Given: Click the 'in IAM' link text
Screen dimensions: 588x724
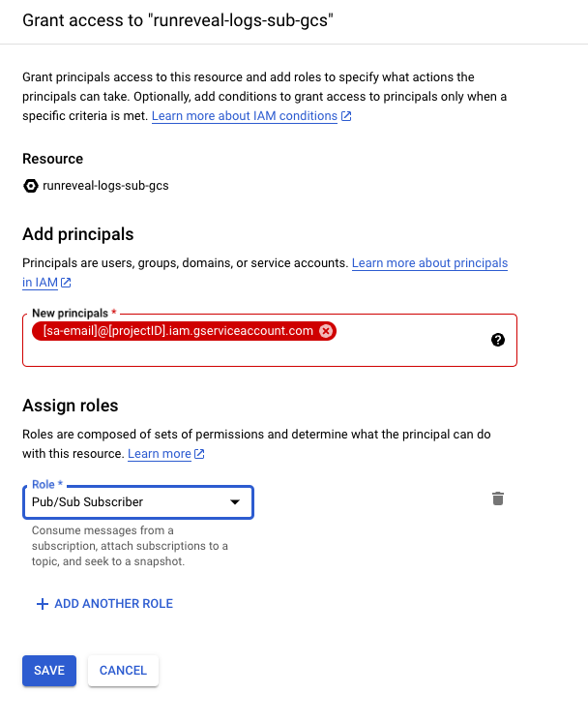Looking at the screenshot, I should click(x=40, y=283).
